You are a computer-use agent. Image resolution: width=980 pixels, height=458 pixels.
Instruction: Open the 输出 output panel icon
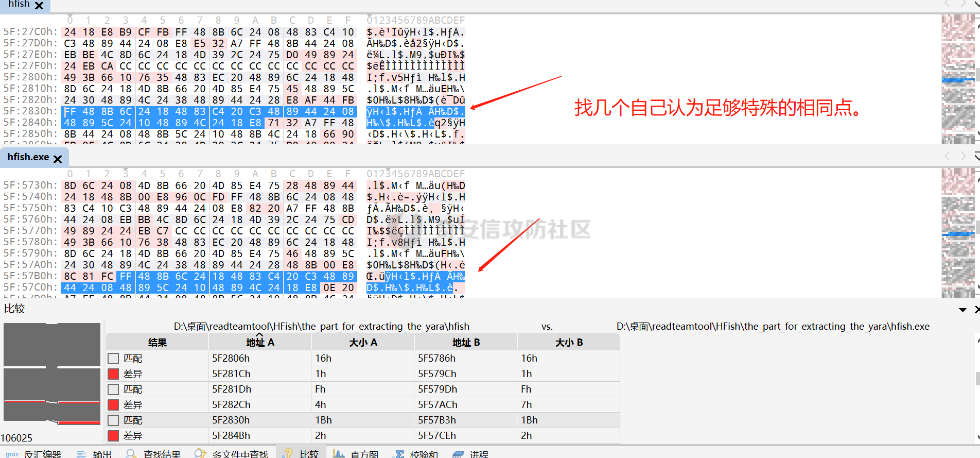[x=81, y=454]
